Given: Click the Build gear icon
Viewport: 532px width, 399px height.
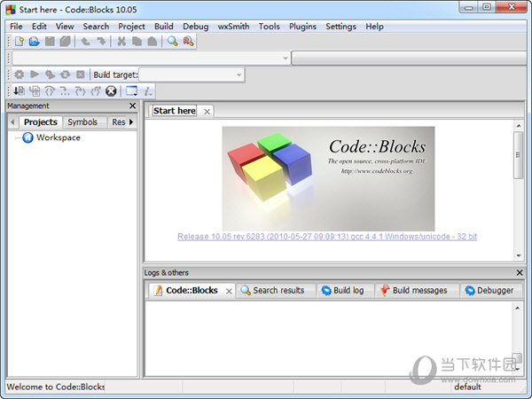Looking at the screenshot, I should (19, 74).
